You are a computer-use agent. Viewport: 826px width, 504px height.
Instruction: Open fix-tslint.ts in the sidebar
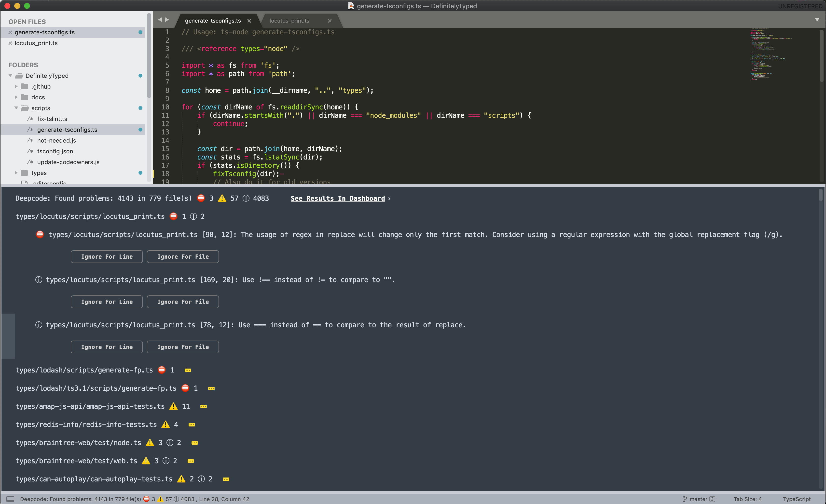click(52, 119)
